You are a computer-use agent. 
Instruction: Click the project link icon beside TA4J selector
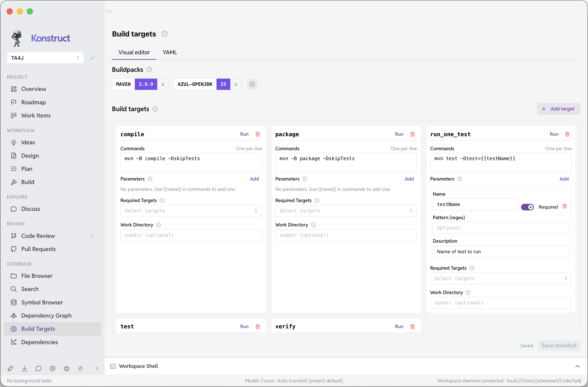(x=93, y=58)
